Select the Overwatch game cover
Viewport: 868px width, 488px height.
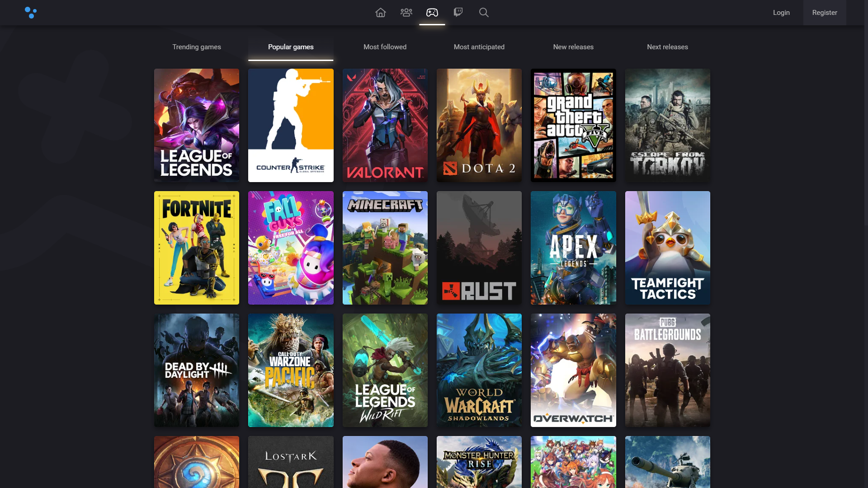click(x=573, y=370)
